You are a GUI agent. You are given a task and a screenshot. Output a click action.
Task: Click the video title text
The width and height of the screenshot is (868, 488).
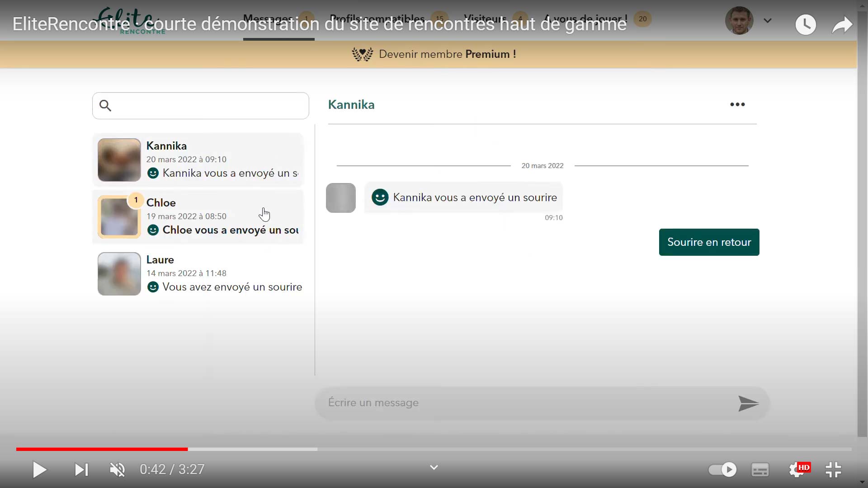[319, 24]
